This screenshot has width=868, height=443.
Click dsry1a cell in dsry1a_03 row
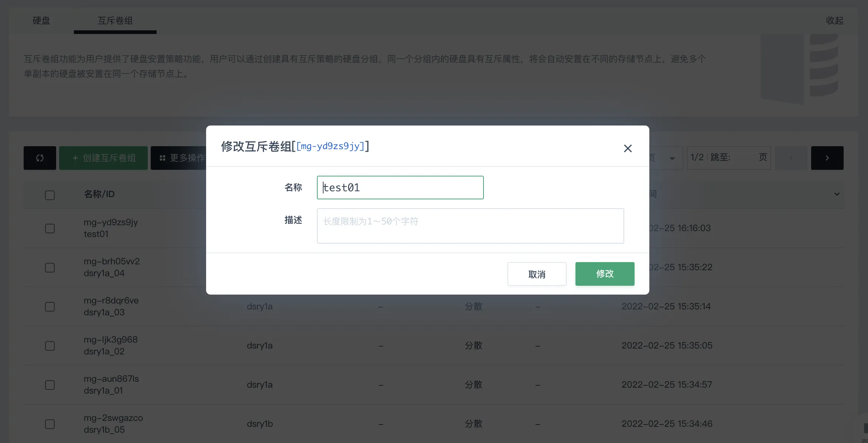click(x=260, y=306)
